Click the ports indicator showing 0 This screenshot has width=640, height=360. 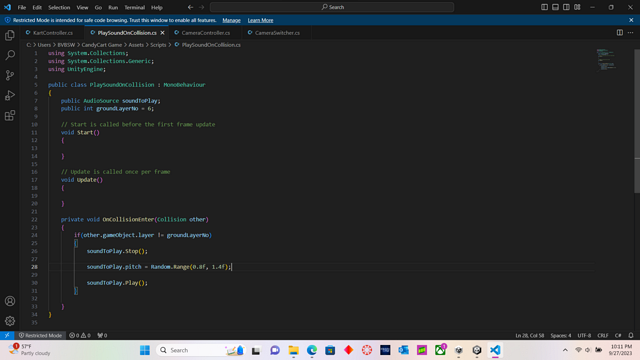click(x=102, y=335)
